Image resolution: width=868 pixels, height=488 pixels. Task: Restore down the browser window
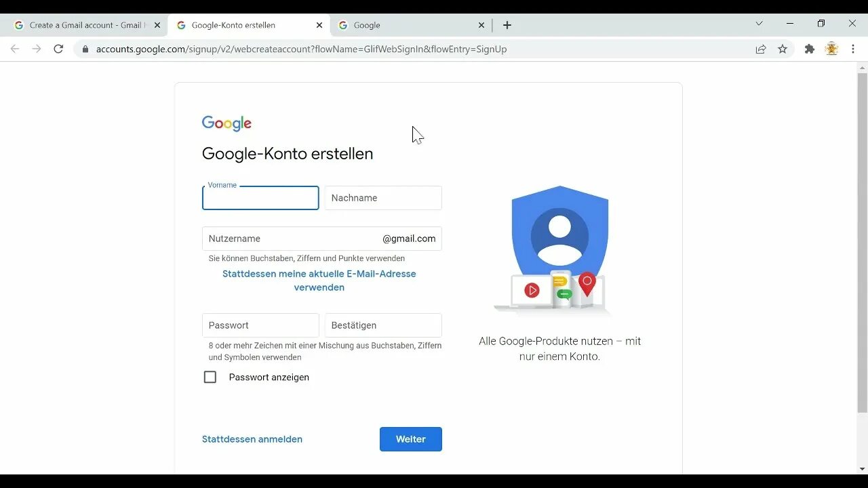[x=821, y=24]
